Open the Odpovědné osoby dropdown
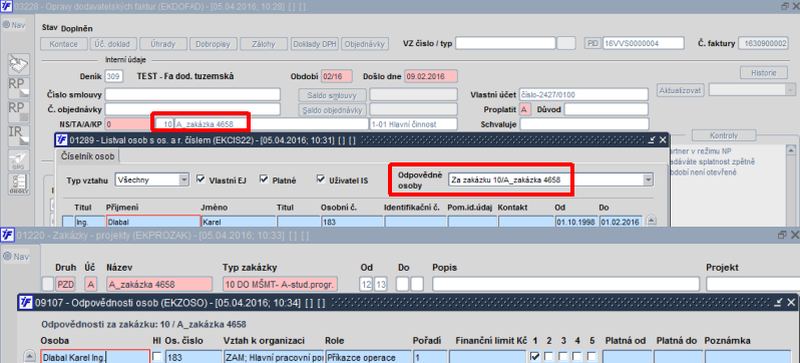The height and width of the screenshot is (363, 800). click(648, 180)
